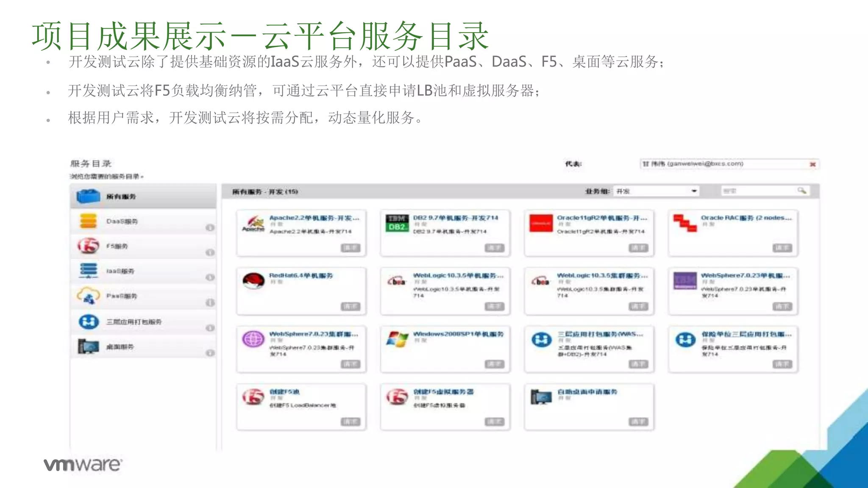Select the 所有服务 blue brick icon
Viewport: 868px width, 488px height.
(88, 197)
